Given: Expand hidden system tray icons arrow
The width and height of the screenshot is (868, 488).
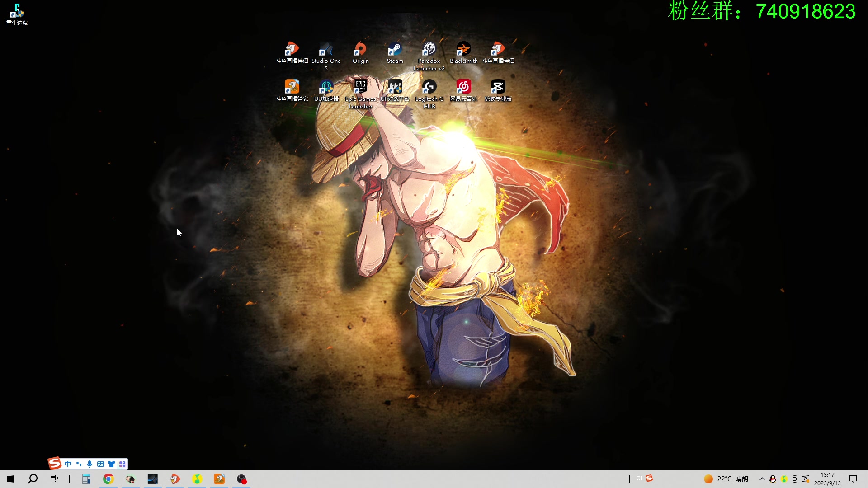Looking at the screenshot, I should tap(762, 479).
